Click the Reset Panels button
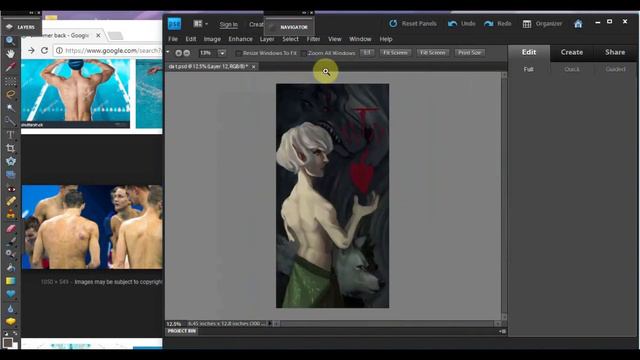The width and height of the screenshot is (640, 360). (x=413, y=24)
